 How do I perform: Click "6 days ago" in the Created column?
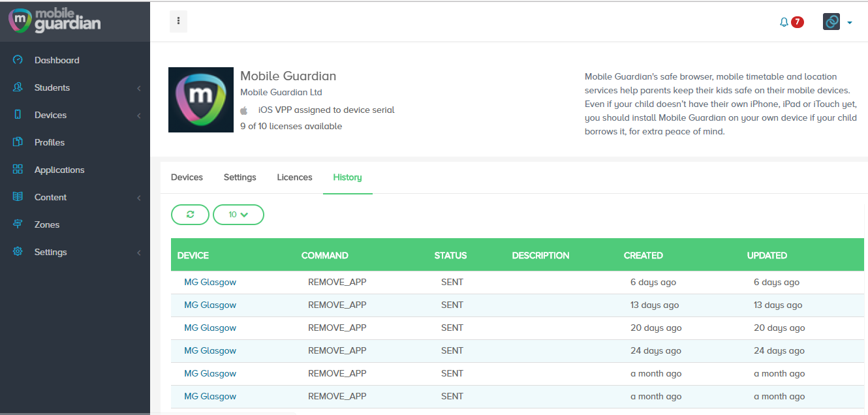point(653,283)
